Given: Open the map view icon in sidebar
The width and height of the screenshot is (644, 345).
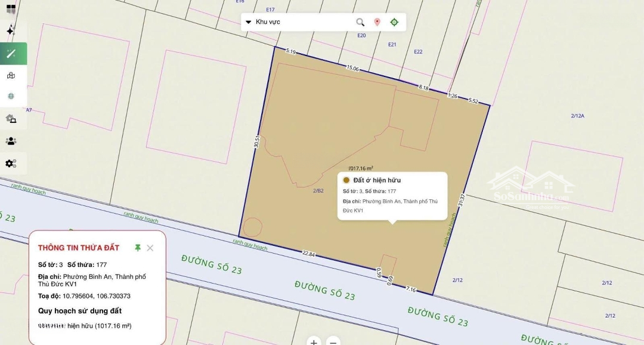Looking at the screenshot, I should click(11, 75).
